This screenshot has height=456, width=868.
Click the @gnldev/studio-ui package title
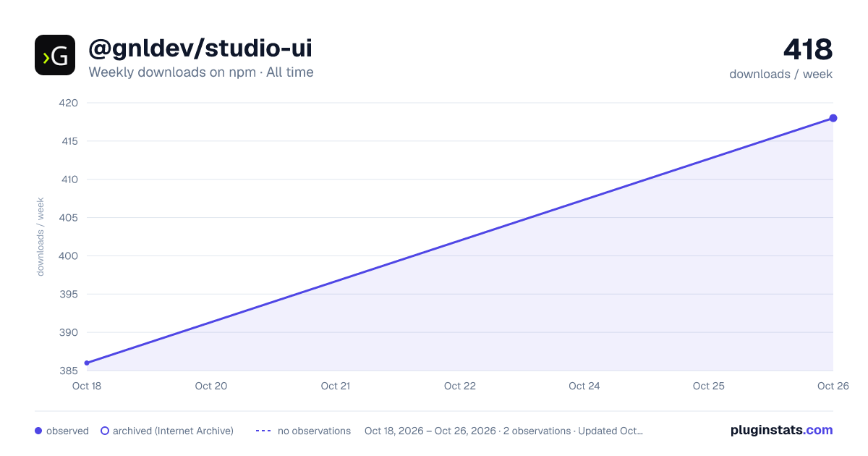tap(200, 48)
